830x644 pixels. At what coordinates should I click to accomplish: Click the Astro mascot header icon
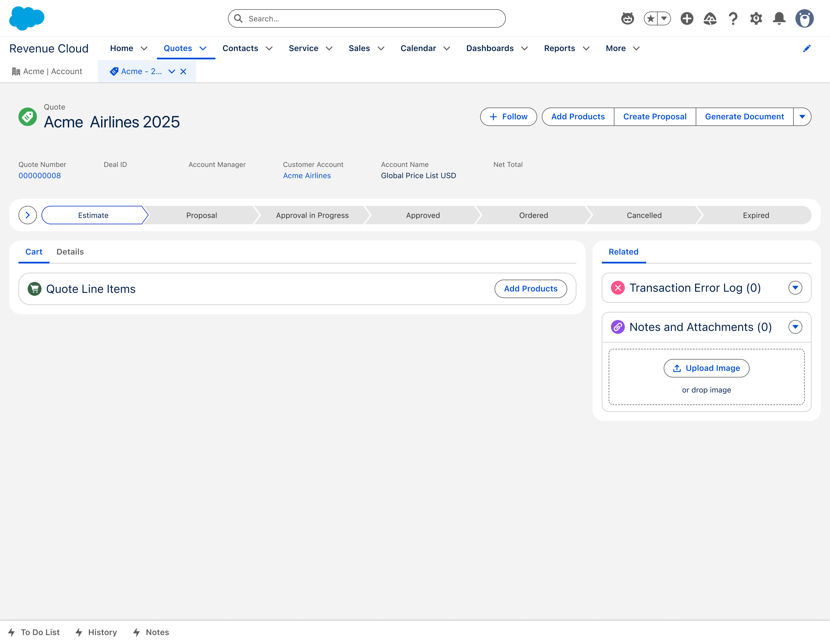[627, 18]
